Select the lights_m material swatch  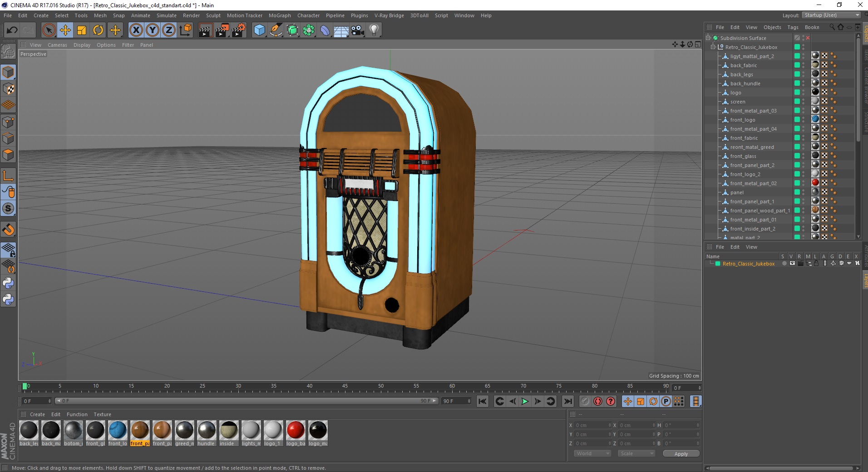coord(251,430)
